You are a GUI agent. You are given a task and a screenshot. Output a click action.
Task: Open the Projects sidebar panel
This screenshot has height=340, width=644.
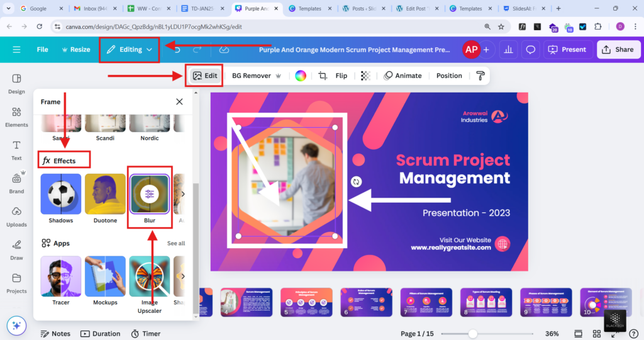point(16,284)
